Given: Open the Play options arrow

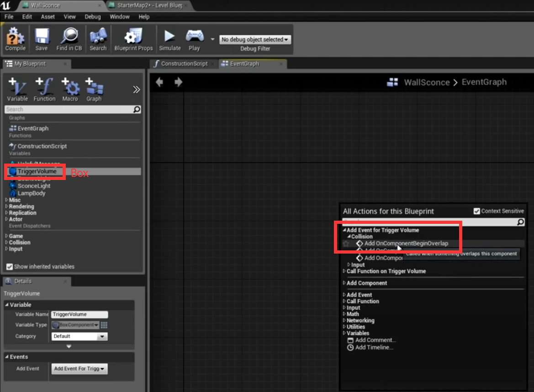Looking at the screenshot, I should point(212,39).
